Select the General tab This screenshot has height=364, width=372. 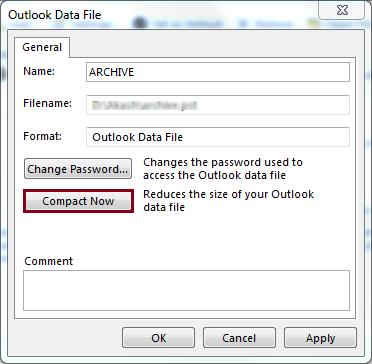pyautogui.click(x=42, y=47)
